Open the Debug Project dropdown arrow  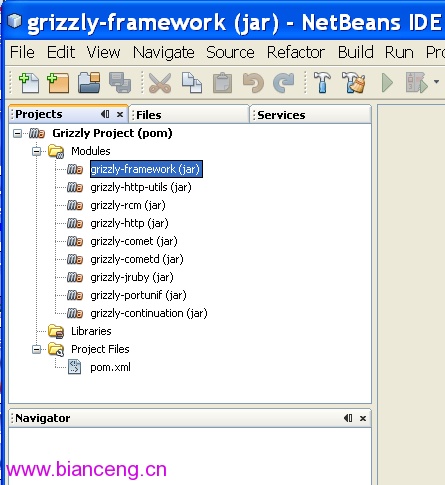tap(436, 81)
